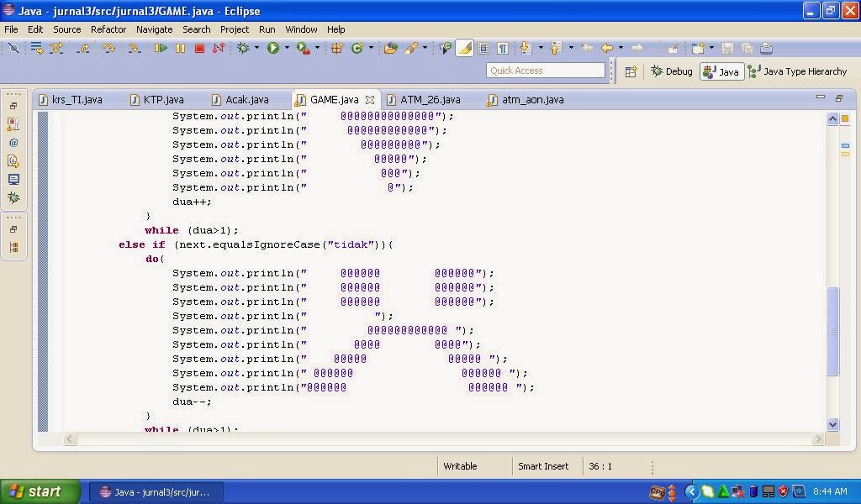Switch to the Debug perspective

click(x=670, y=71)
